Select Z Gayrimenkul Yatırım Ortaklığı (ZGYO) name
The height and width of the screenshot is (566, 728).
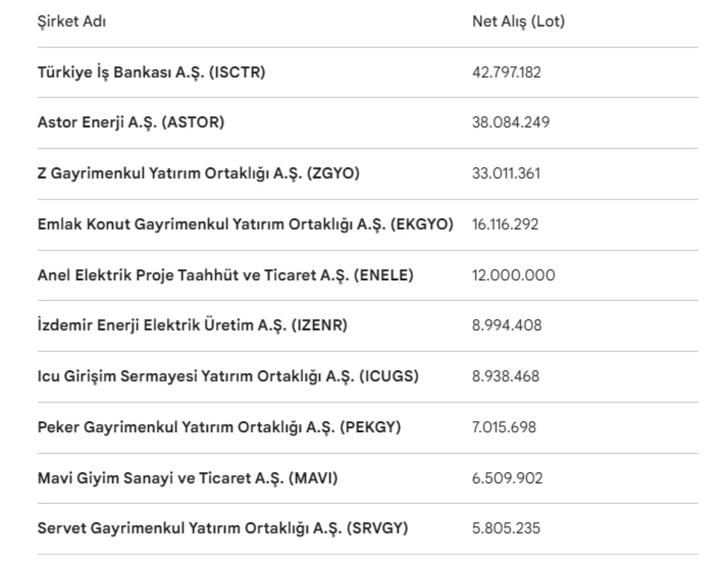click(x=198, y=173)
